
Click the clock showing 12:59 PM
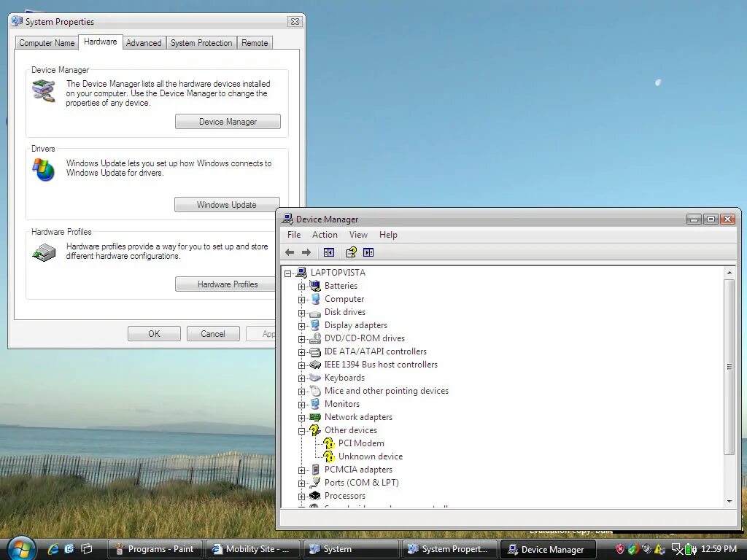[x=719, y=549]
